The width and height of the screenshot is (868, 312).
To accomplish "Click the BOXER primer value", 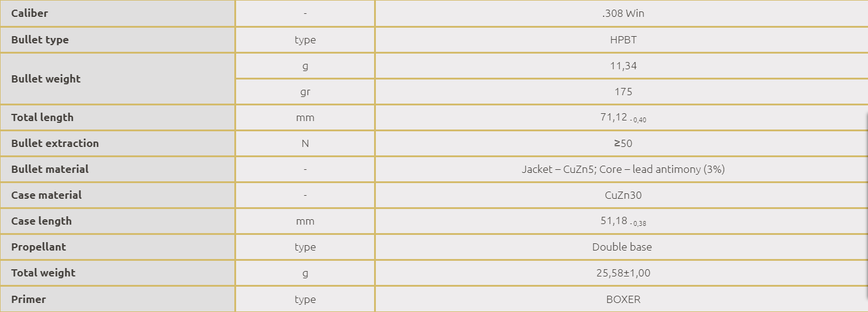I will pyautogui.click(x=623, y=299).
